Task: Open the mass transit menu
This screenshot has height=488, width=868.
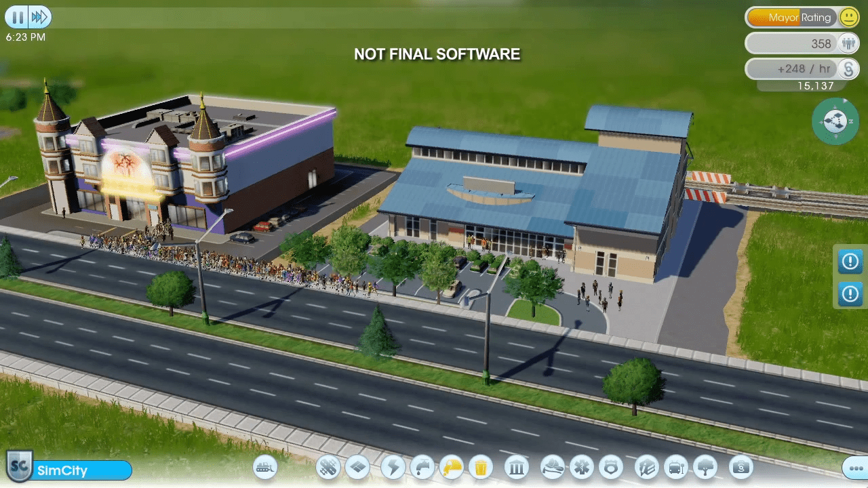Action: tap(675, 468)
